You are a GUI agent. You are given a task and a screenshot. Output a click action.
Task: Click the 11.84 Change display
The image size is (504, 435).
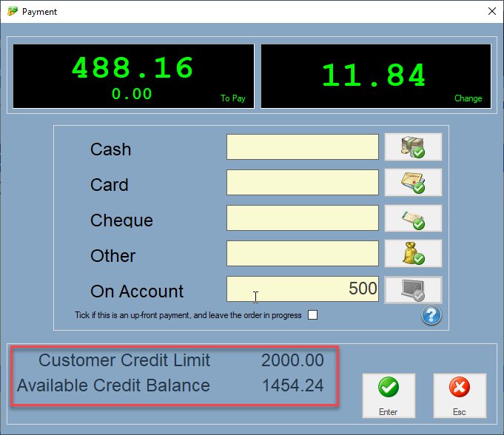pyautogui.click(x=375, y=77)
